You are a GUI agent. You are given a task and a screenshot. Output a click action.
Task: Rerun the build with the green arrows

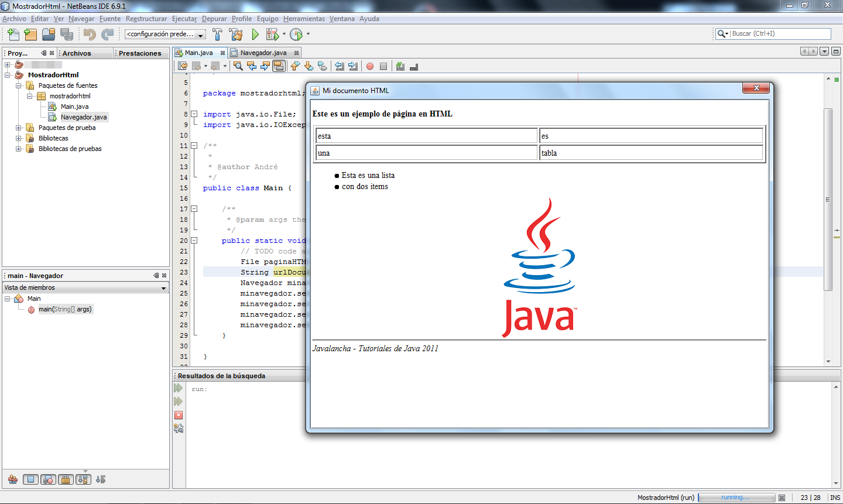coord(178,388)
